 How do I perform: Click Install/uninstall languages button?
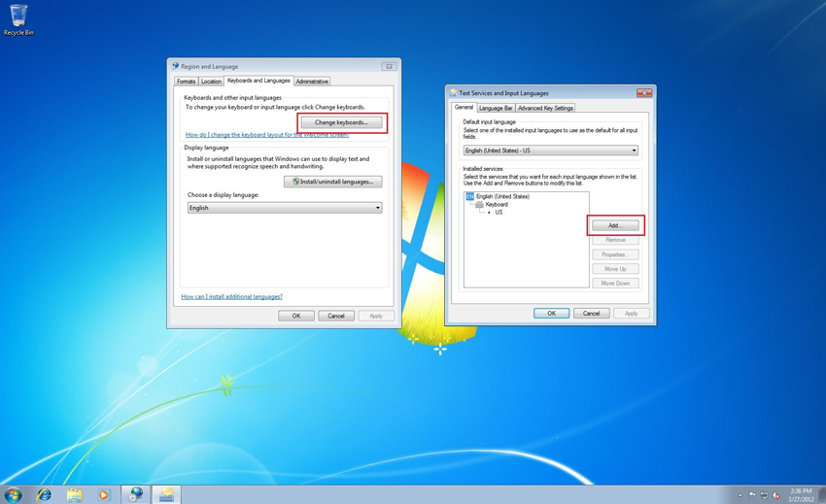point(333,182)
